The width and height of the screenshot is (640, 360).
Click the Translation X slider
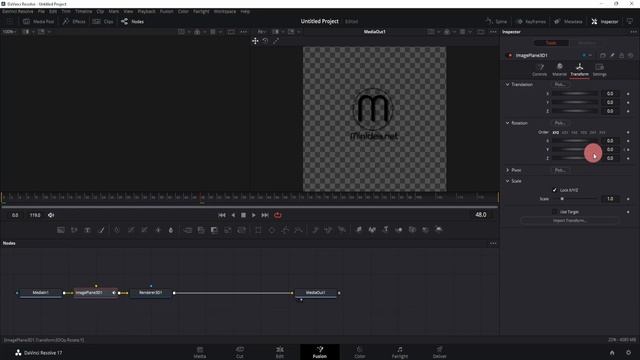[576, 93]
